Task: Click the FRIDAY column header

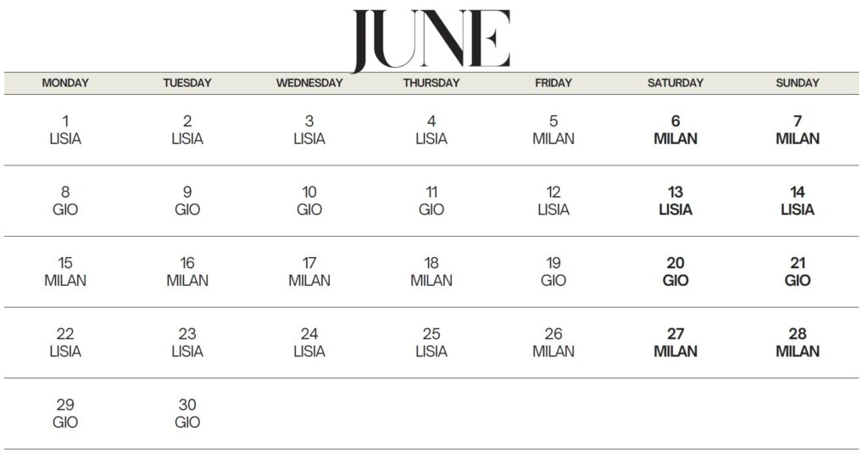Action: tap(554, 83)
